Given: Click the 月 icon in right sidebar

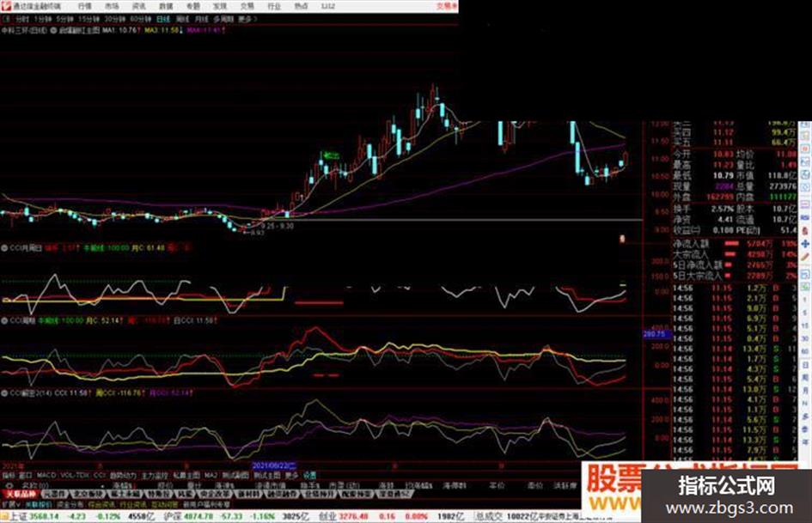Looking at the screenshot, I should [805, 391].
